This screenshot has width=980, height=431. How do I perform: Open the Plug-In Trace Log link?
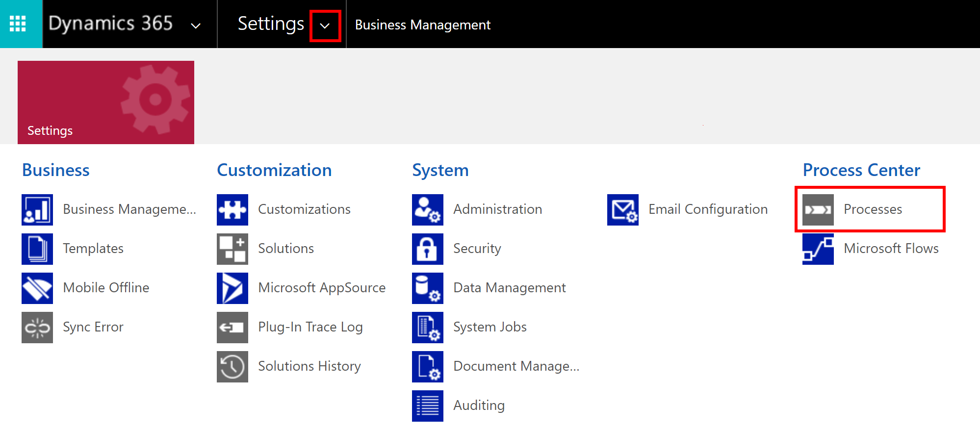tap(310, 327)
